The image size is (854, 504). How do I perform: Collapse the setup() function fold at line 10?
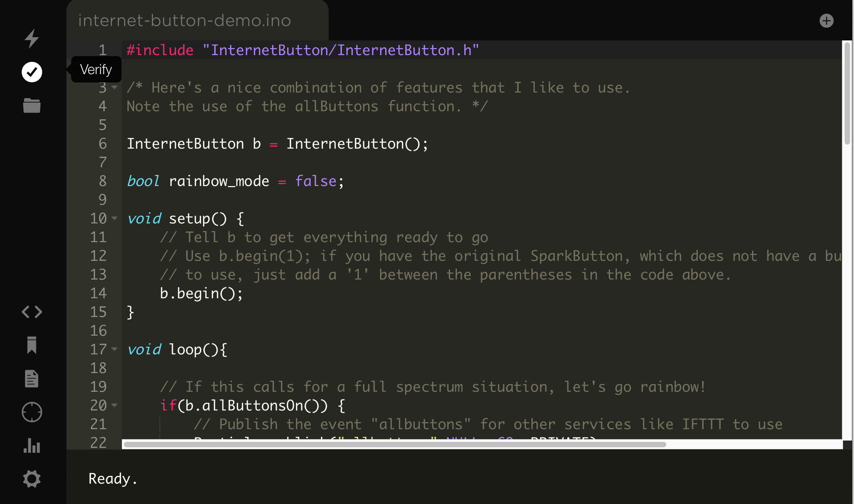(x=115, y=218)
